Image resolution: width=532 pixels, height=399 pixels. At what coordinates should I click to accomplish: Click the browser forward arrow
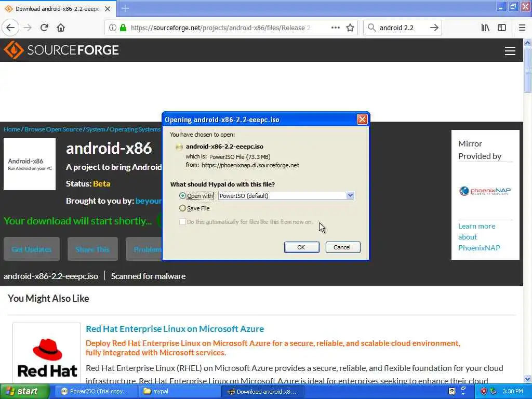point(28,28)
